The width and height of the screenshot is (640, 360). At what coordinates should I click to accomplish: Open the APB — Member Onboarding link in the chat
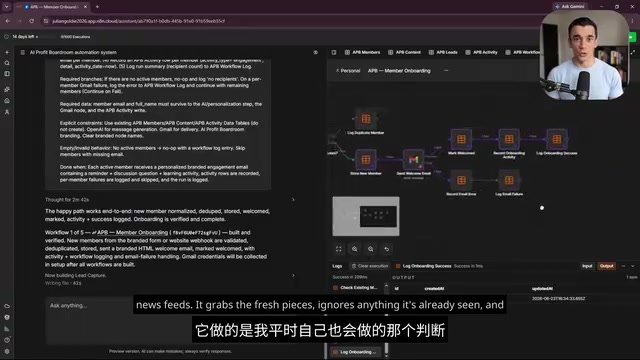(x=132, y=233)
